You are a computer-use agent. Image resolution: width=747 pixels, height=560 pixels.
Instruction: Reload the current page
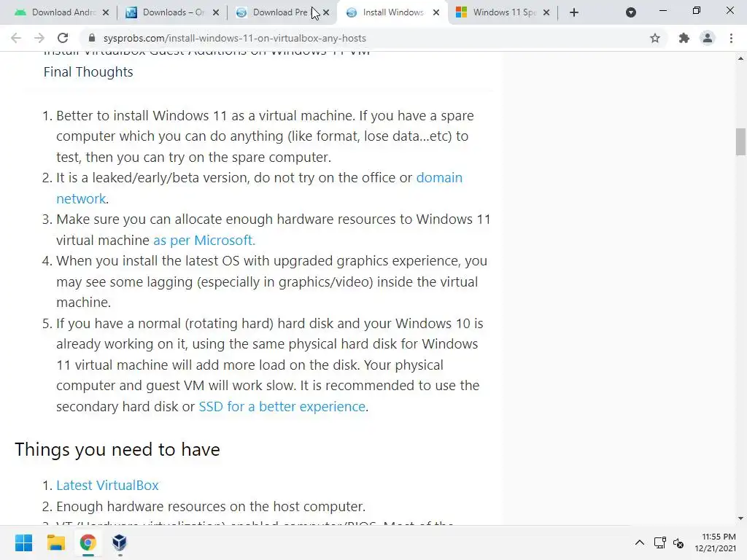click(63, 38)
